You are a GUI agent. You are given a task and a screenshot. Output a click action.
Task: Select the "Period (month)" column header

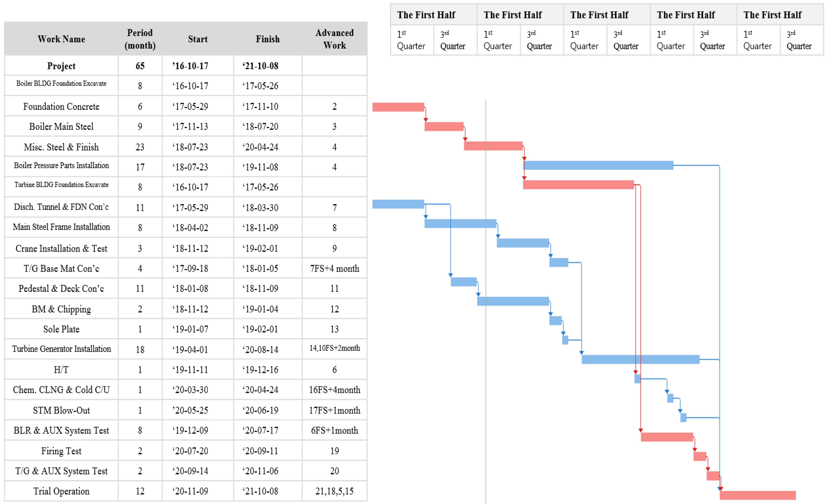pos(140,39)
